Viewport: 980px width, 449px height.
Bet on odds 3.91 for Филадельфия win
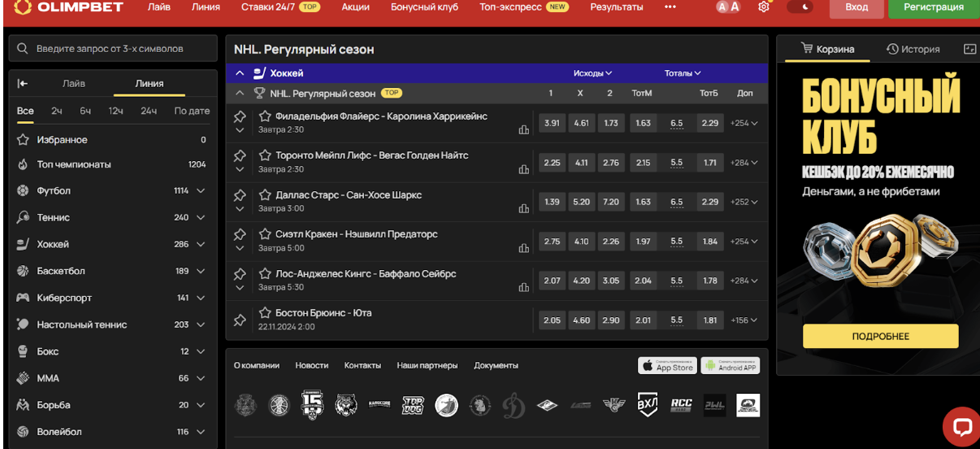point(552,124)
